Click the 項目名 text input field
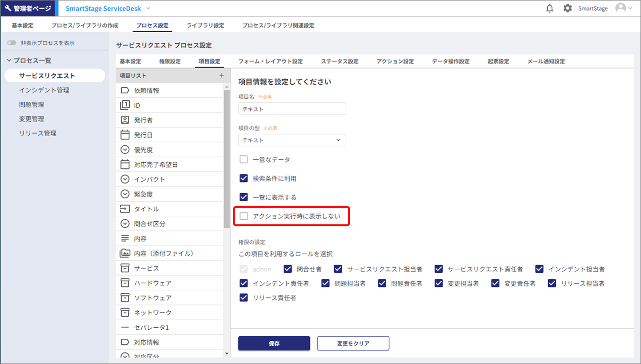The image size is (641, 364). click(x=292, y=109)
